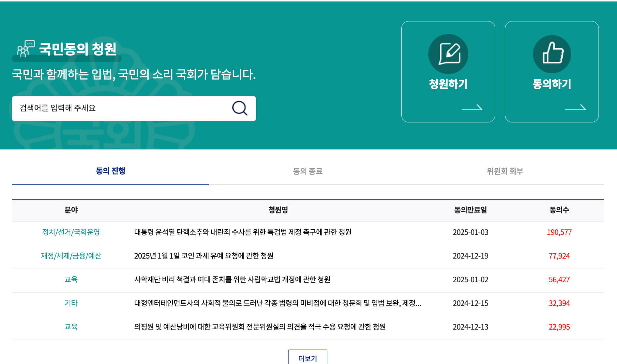Click inside the search input field
This screenshot has height=364, width=617.
(111, 108)
